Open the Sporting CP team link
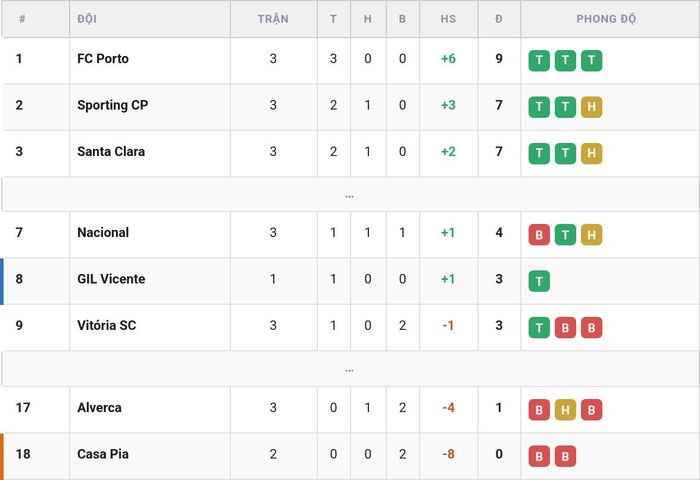This screenshot has width=700, height=480. (112, 105)
